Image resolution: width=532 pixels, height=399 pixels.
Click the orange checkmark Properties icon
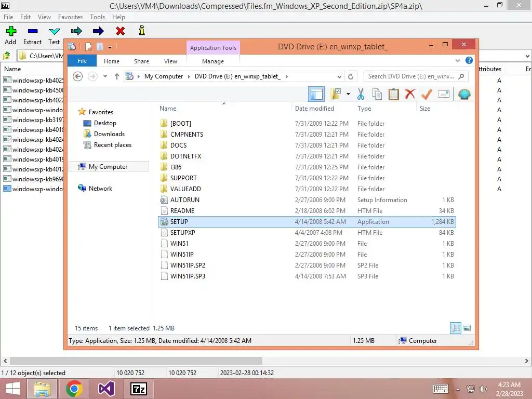point(427,94)
